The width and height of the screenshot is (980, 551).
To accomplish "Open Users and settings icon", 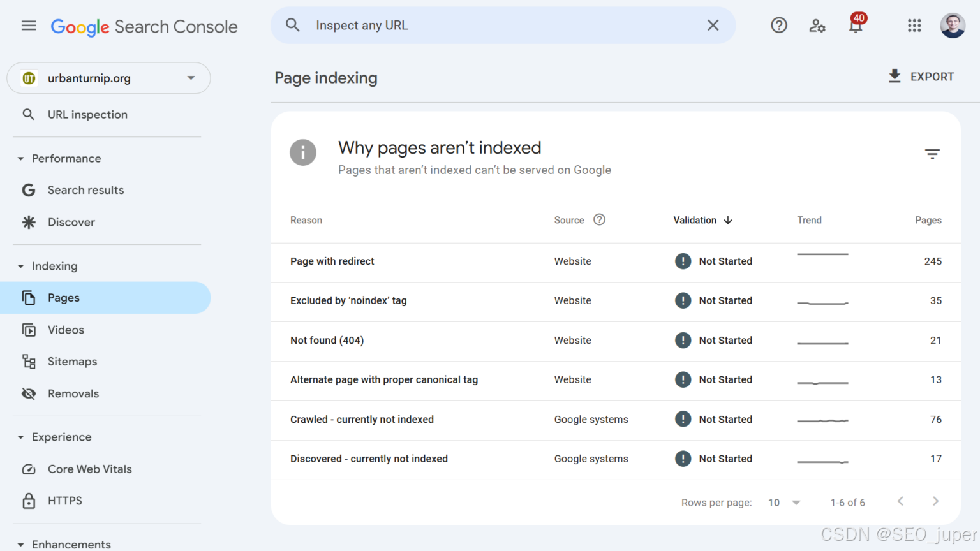I will pos(817,26).
